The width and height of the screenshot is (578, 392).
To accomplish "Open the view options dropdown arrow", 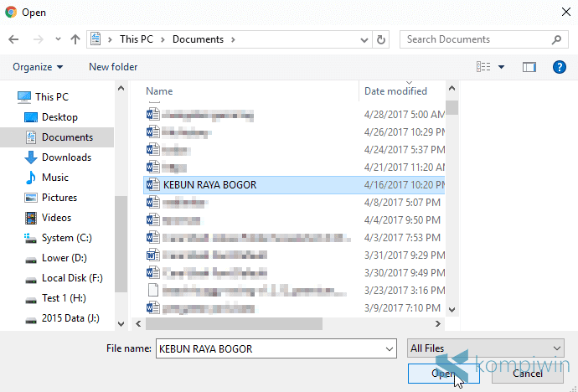I will point(502,67).
